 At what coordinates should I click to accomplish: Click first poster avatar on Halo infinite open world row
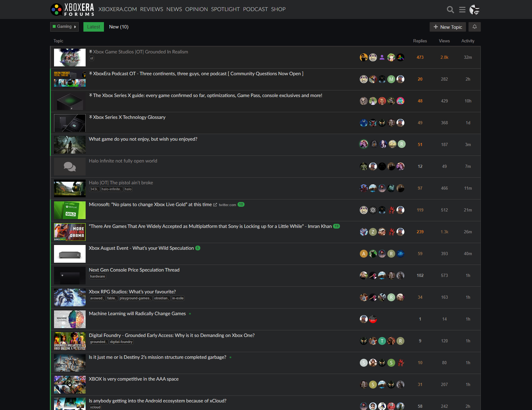click(x=364, y=166)
